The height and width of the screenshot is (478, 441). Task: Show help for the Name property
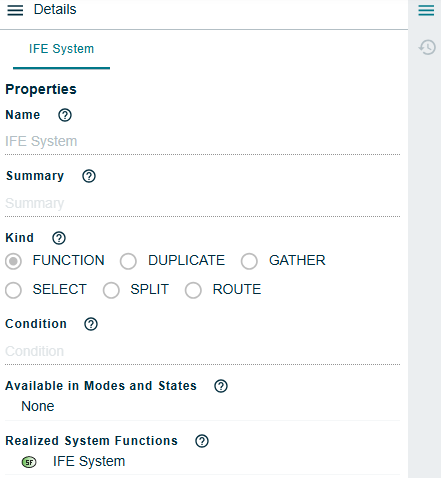coord(65,115)
